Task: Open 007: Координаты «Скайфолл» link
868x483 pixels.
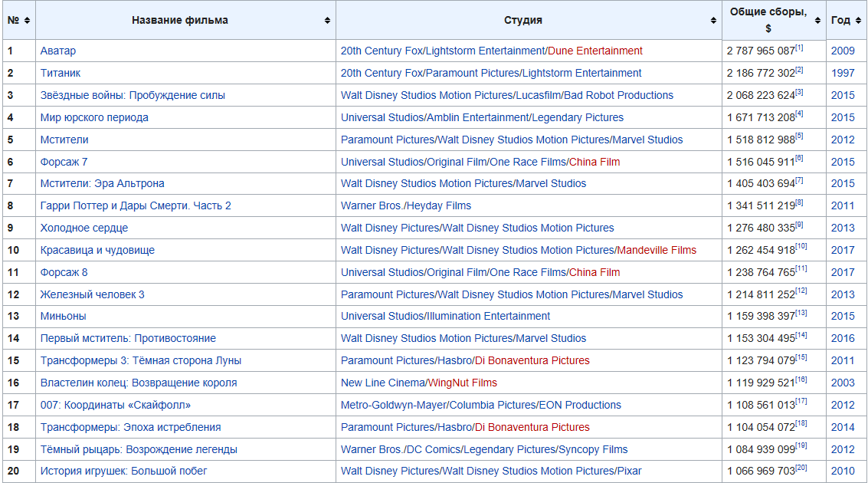Action: 116,405
